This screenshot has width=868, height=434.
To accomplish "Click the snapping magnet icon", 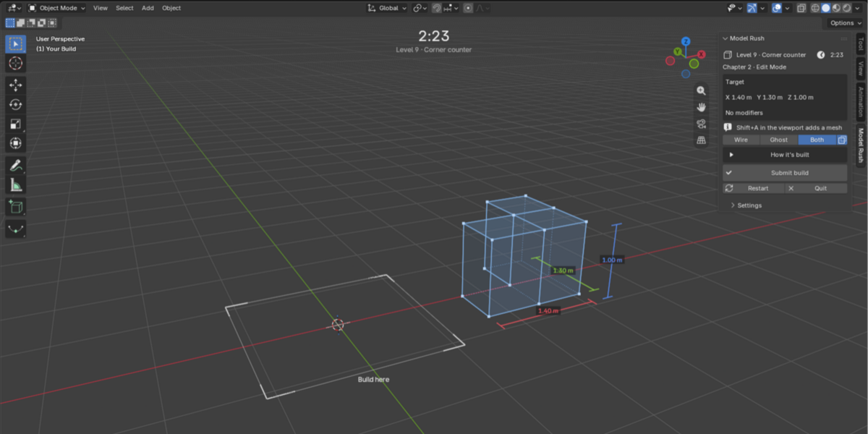I will (x=437, y=8).
